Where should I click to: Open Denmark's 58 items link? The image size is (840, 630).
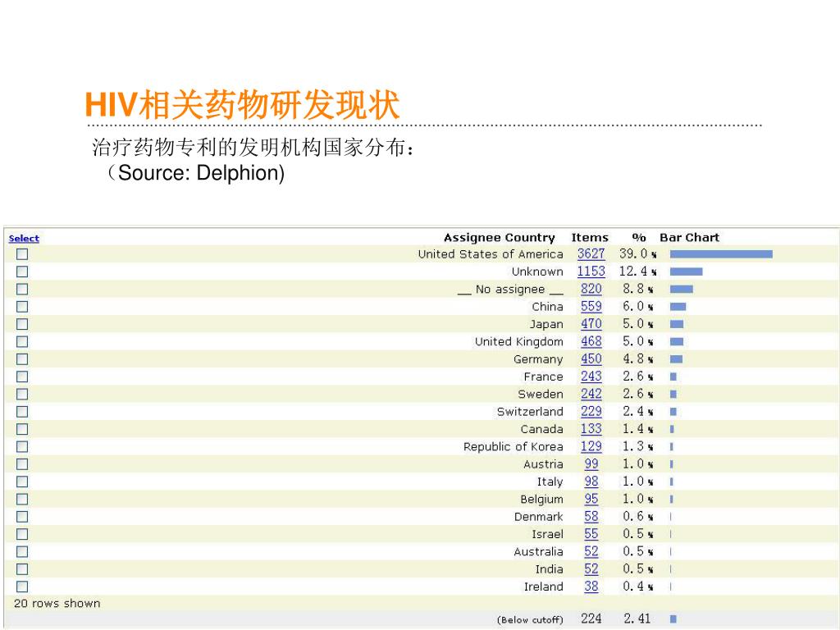coord(591,517)
